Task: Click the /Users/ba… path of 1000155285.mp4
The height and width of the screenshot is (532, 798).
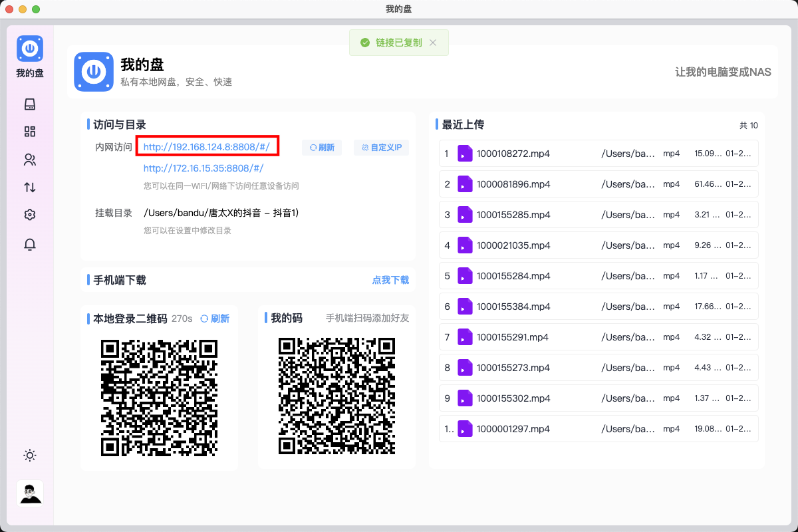Action: click(628, 215)
